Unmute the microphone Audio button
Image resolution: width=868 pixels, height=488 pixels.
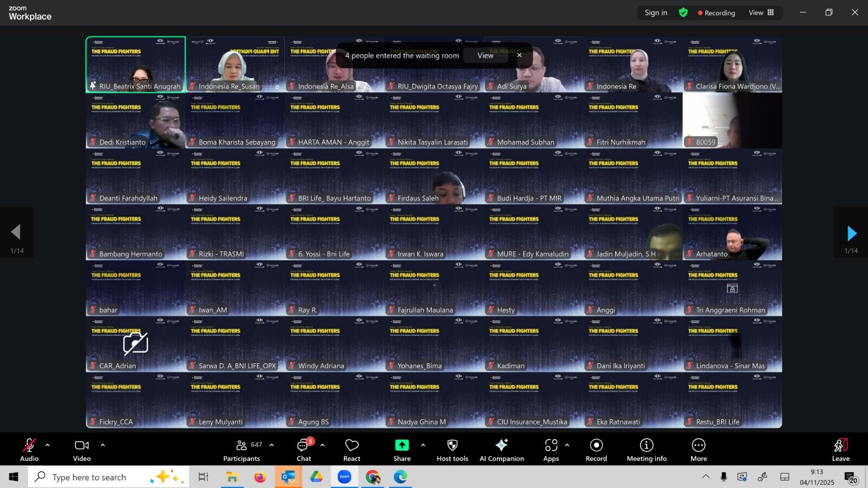coord(29,450)
